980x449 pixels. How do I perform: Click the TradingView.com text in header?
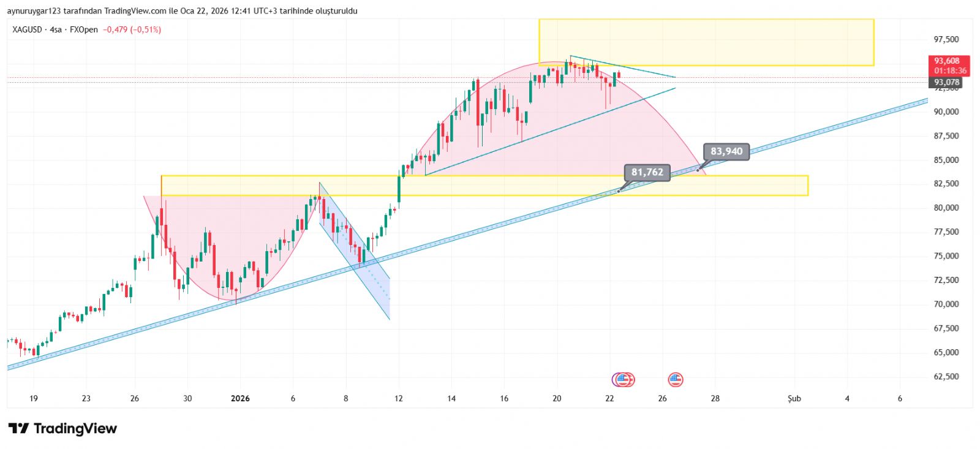click(135, 11)
